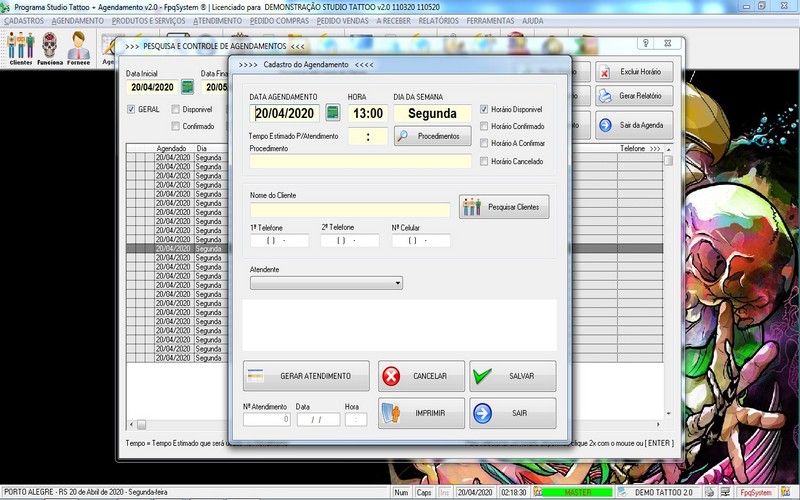Click the Data Agendamento date field
This screenshot has height=500, width=800.
tap(285, 113)
